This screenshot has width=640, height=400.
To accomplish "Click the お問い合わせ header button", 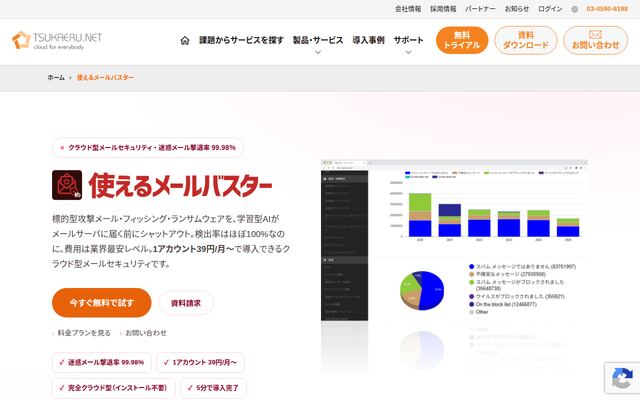I will [x=596, y=40].
